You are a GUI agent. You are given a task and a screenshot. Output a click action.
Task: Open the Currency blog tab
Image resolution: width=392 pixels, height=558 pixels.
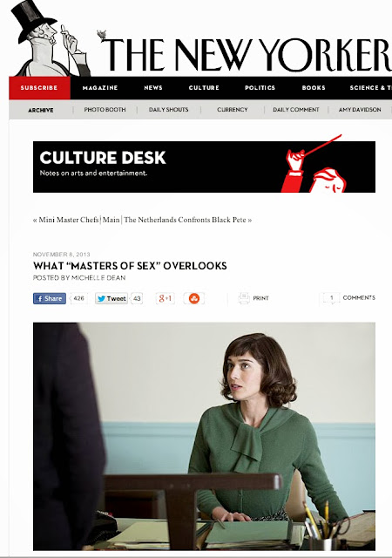[233, 110]
